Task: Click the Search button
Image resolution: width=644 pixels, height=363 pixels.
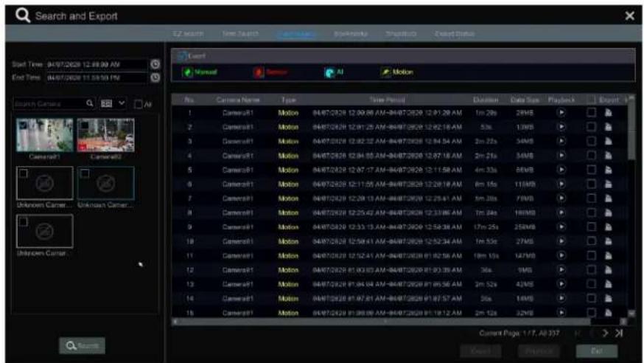Action: click(82, 346)
